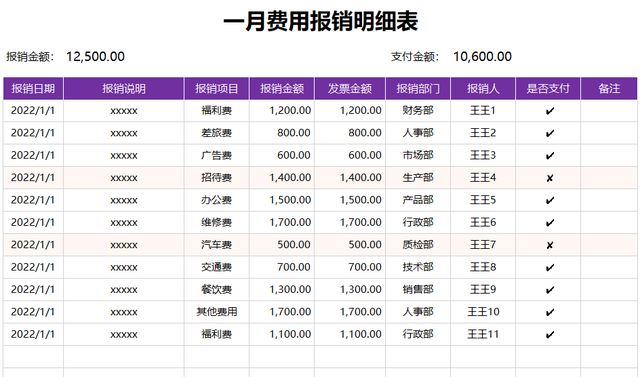Image resolution: width=640 pixels, height=377 pixels.
Task: Select the 是否支付 column header
Action: pyautogui.click(x=548, y=89)
